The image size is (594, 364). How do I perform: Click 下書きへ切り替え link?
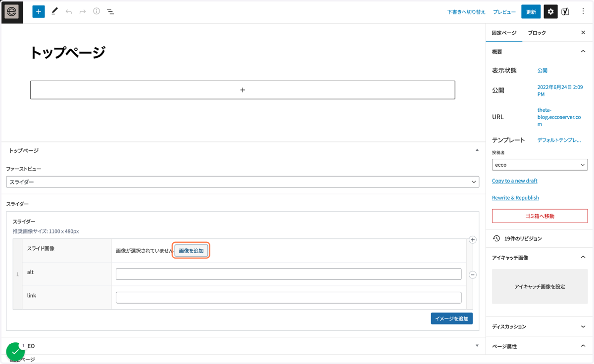pos(466,12)
